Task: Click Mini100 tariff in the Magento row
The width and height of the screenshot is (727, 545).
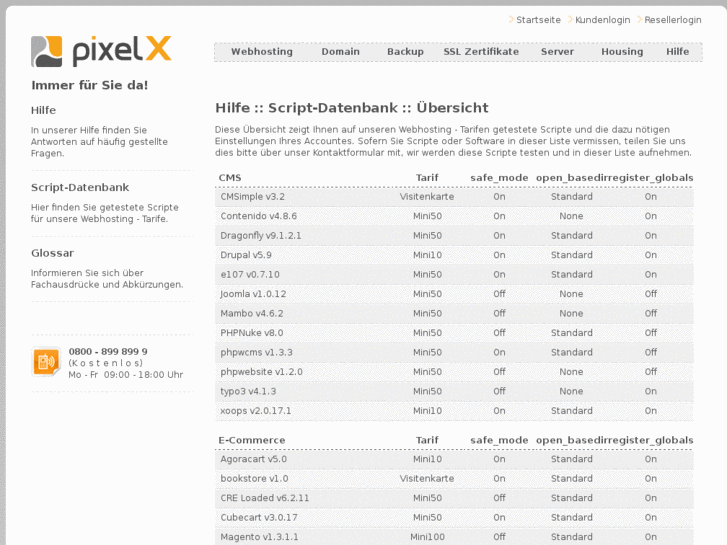Action: tap(427, 537)
